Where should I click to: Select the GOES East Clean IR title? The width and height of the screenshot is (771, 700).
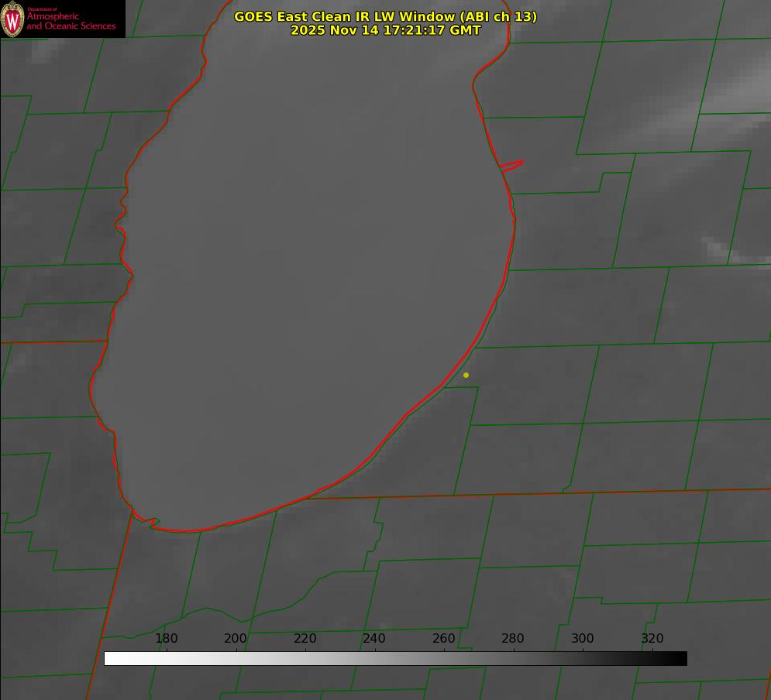tap(385, 16)
